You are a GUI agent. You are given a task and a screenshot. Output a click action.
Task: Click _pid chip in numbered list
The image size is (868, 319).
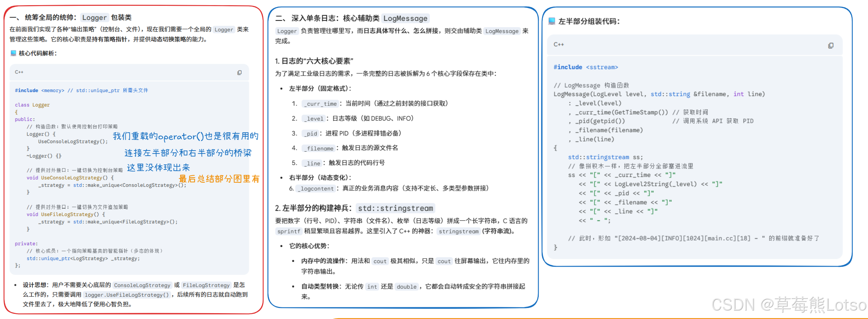point(311,134)
